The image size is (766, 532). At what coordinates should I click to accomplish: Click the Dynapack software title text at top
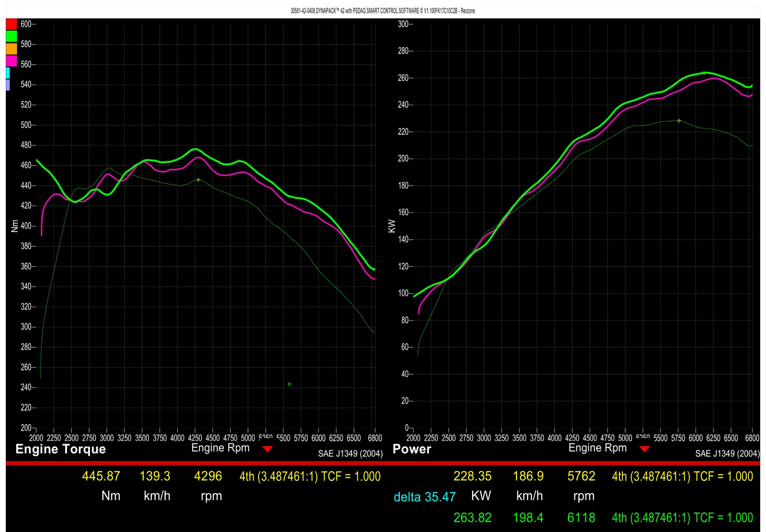click(383, 11)
